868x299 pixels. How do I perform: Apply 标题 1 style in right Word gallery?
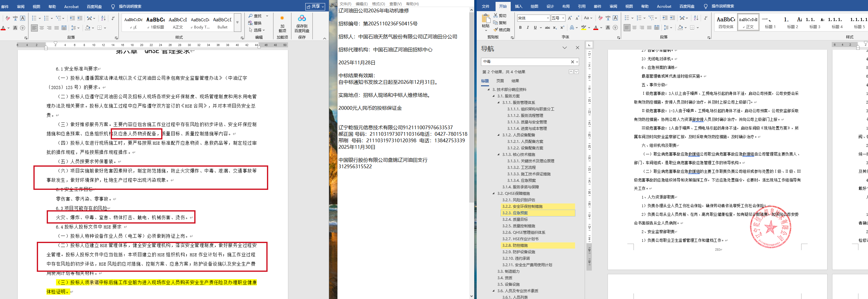[770, 22]
